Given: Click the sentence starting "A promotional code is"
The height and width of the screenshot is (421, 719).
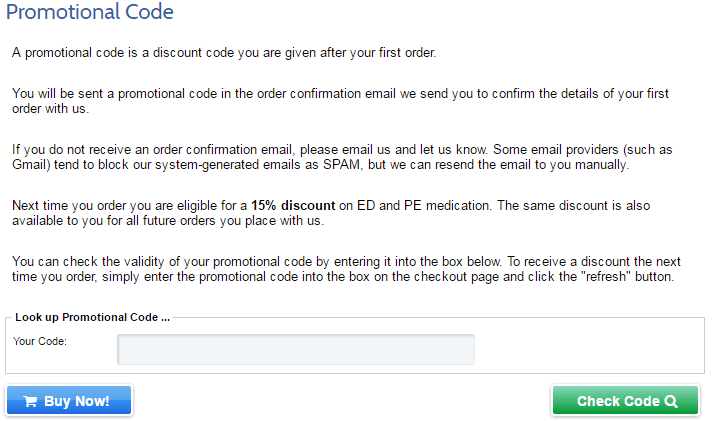Looking at the screenshot, I should click(x=224, y=53).
